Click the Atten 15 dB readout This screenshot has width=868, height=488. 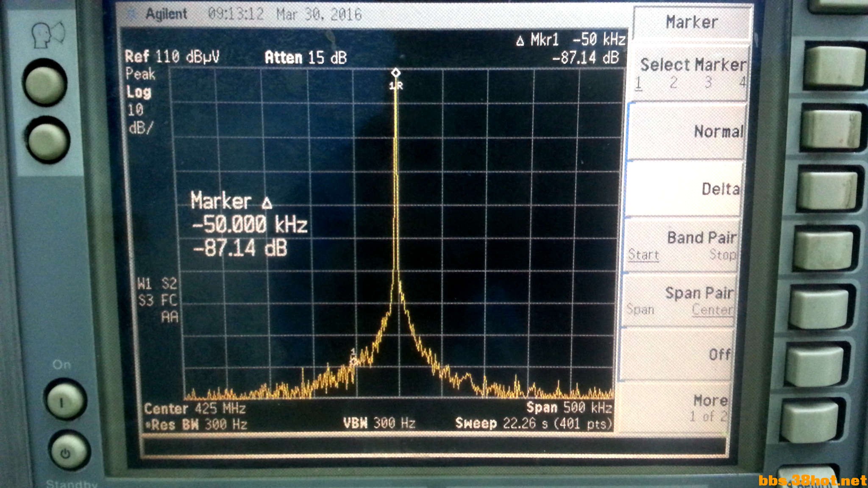click(x=306, y=57)
